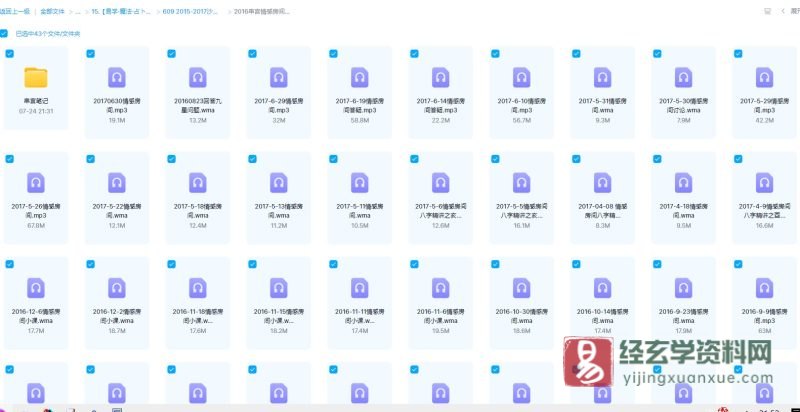Open the 2017-04-08 audio file icon
800x412 pixels.
602,183
